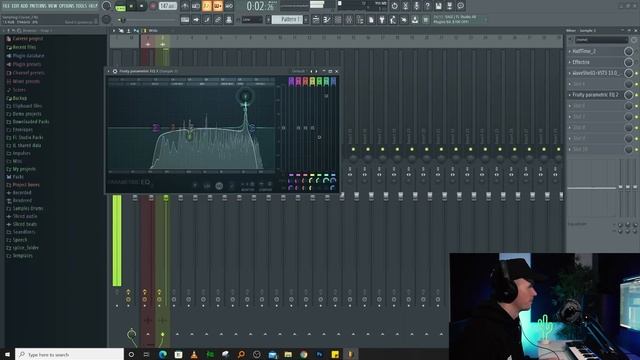The image size is (640, 360).
Task: Select the peaking band node at top of EQ curve
Action: tap(245, 96)
